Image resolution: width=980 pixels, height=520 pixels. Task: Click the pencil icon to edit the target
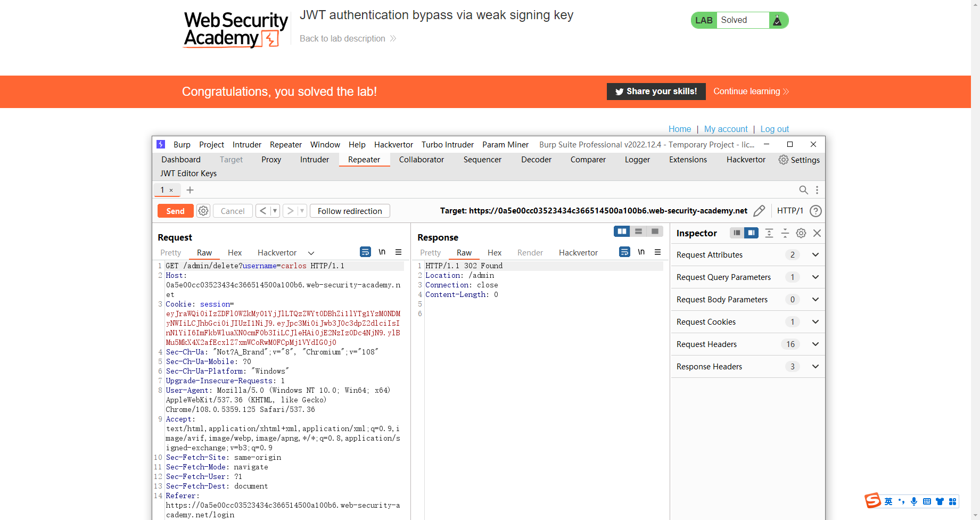(760, 211)
